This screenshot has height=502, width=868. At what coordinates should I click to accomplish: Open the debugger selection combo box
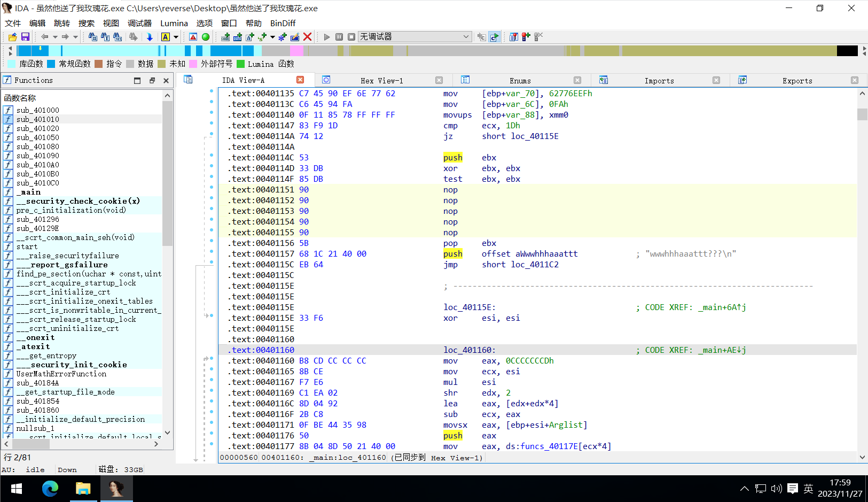[x=415, y=37]
